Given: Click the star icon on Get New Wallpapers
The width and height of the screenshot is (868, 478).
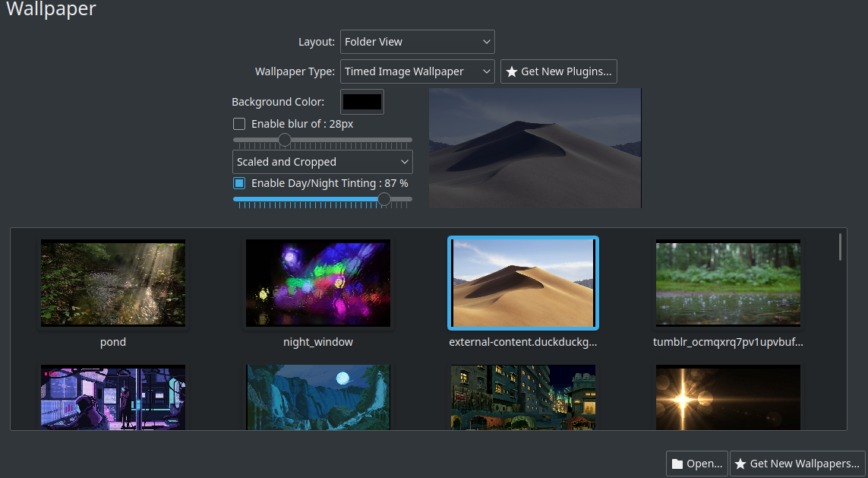Looking at the screenshot, I should 740,464.
